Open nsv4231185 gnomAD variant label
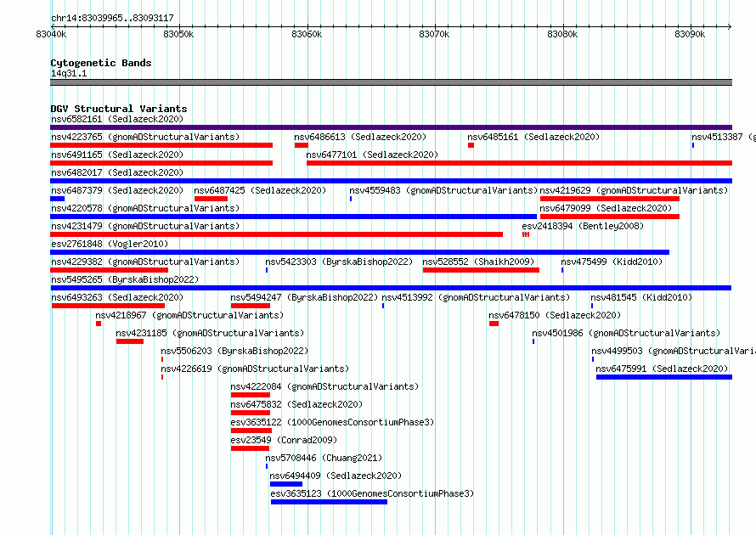The height and width of the screenshot is (535, 756). pyautogui.click(x=210, y=333)
